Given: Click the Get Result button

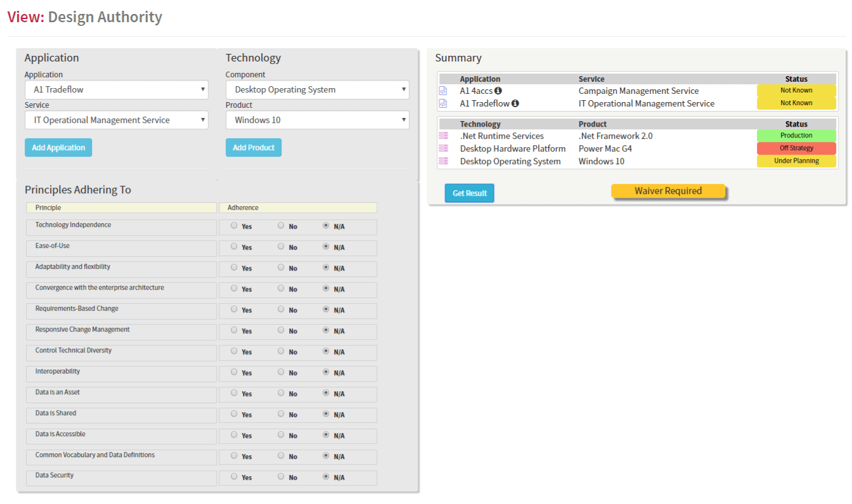Looking at the screenshot, I should (x=469, y=193).
